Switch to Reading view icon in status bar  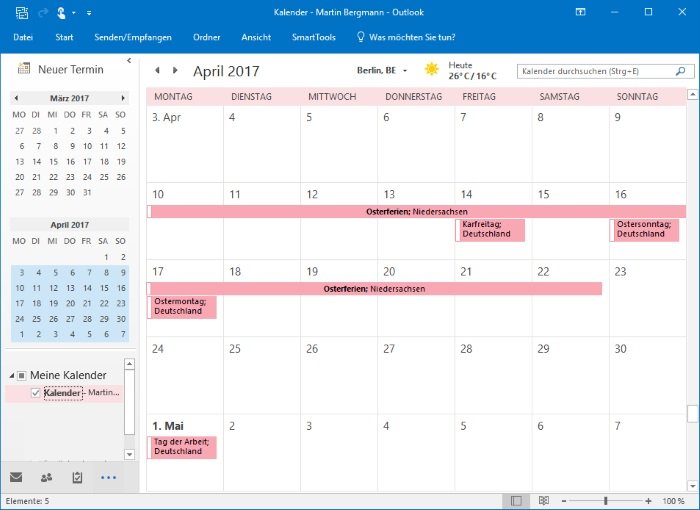(544, 501)
